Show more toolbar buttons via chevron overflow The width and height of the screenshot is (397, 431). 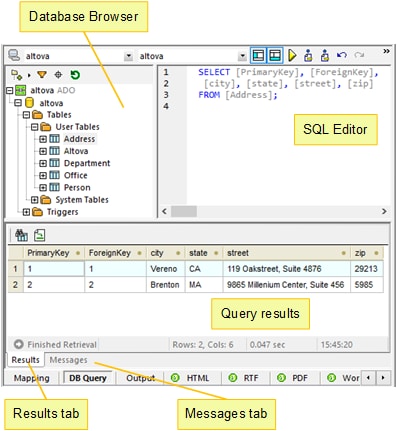pos(386,51)
